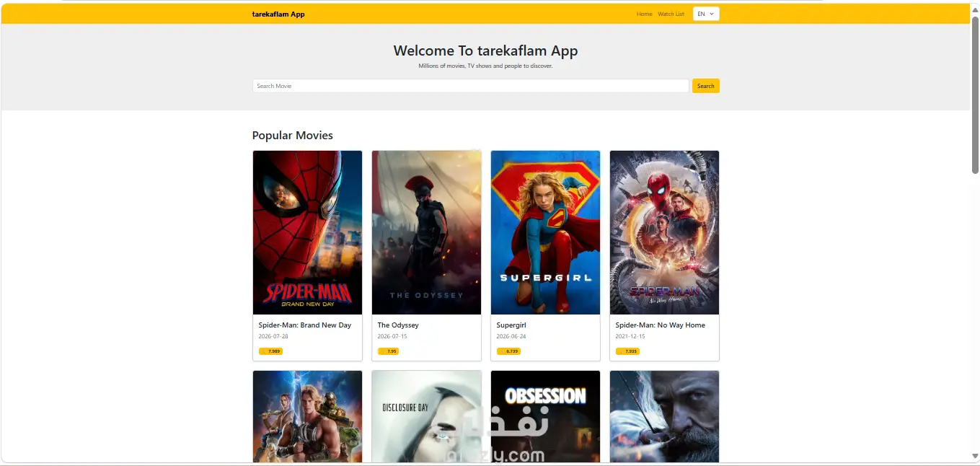Click the Spider-Man: No Way Home title

(x=661, y=325)
